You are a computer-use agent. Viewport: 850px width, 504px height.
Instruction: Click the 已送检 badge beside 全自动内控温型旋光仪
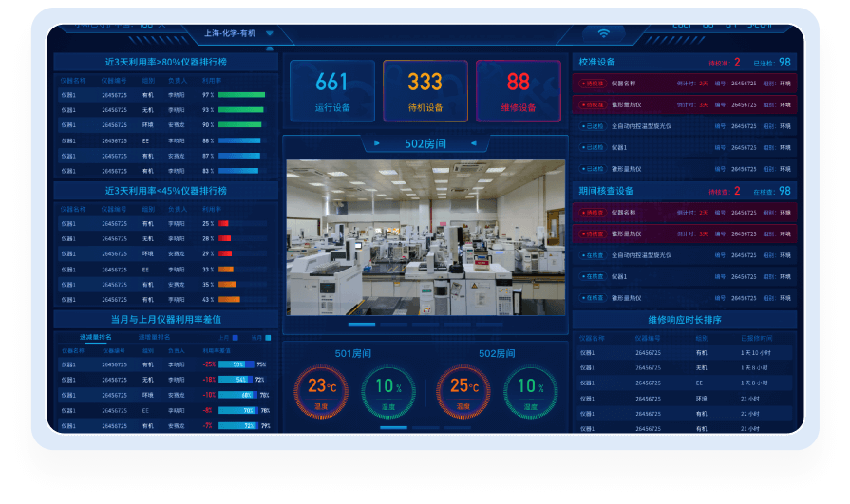point(593,126)
